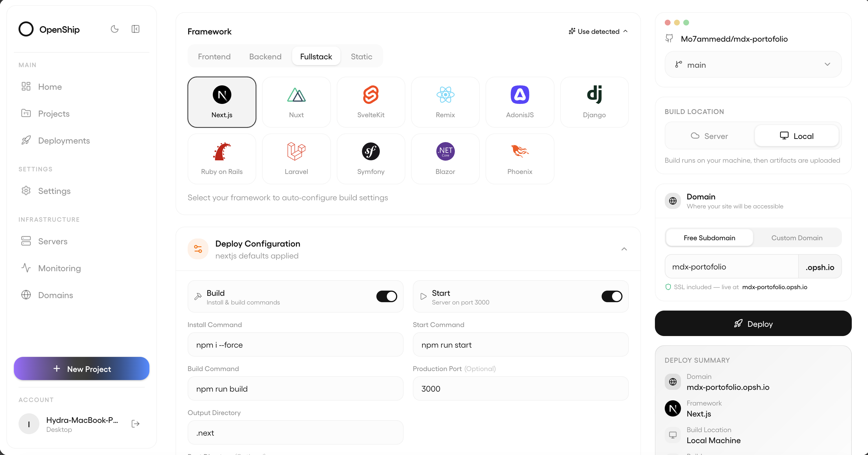Create a New Project
Screen dimensions: 868x455
(x=82, y=369)
